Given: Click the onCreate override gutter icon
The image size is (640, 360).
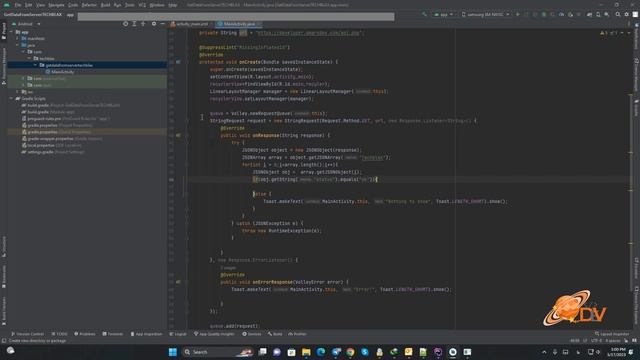Looking at the screenshot, I should (178, 62).
